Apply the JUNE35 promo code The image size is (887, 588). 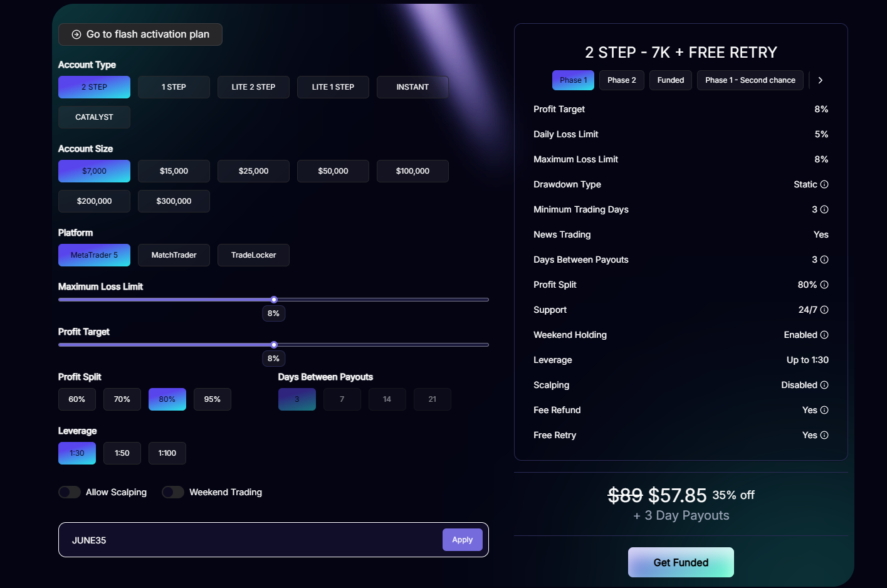463,540
